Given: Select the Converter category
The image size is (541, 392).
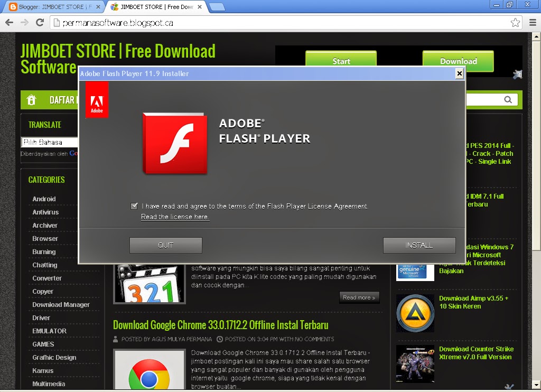Looking at the screenshot, I should click(47, 278).
